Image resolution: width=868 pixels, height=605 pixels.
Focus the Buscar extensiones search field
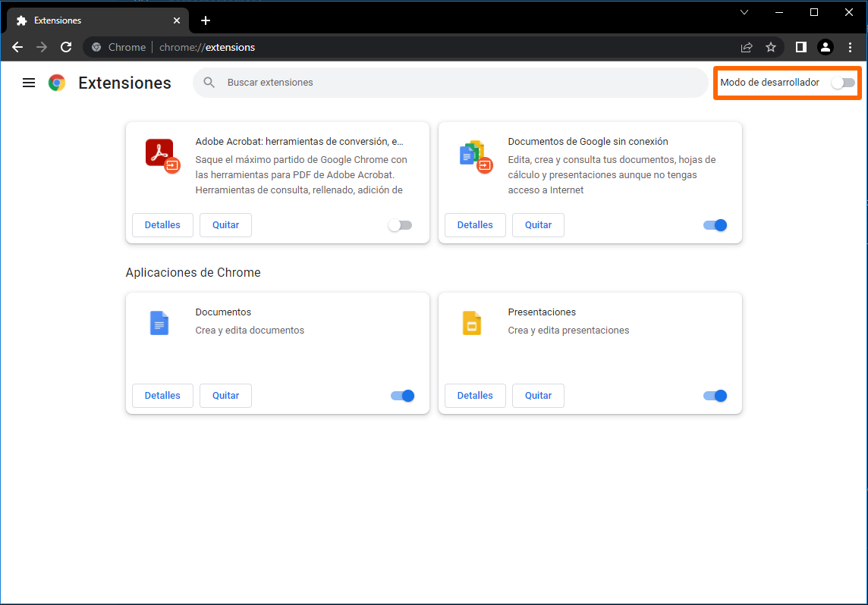451,83
